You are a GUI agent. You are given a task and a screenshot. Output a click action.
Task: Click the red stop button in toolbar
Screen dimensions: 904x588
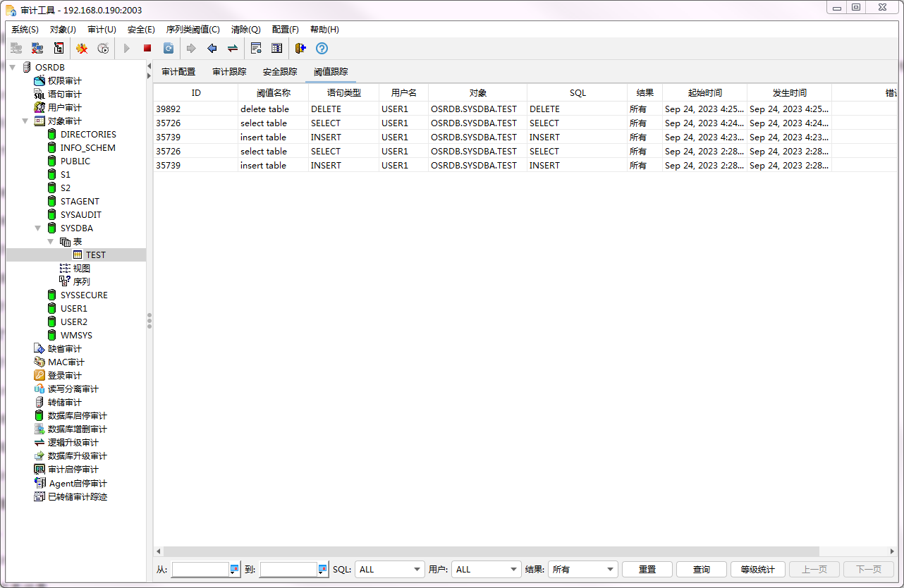point(147,49)
